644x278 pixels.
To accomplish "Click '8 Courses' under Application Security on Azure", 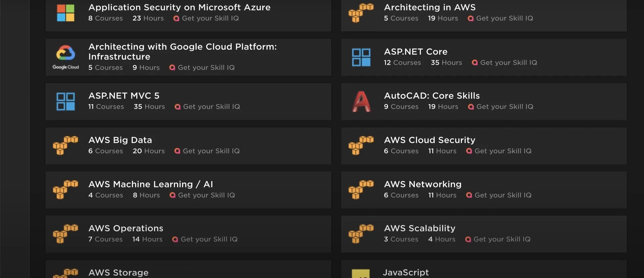I will (x=106, y=18).
